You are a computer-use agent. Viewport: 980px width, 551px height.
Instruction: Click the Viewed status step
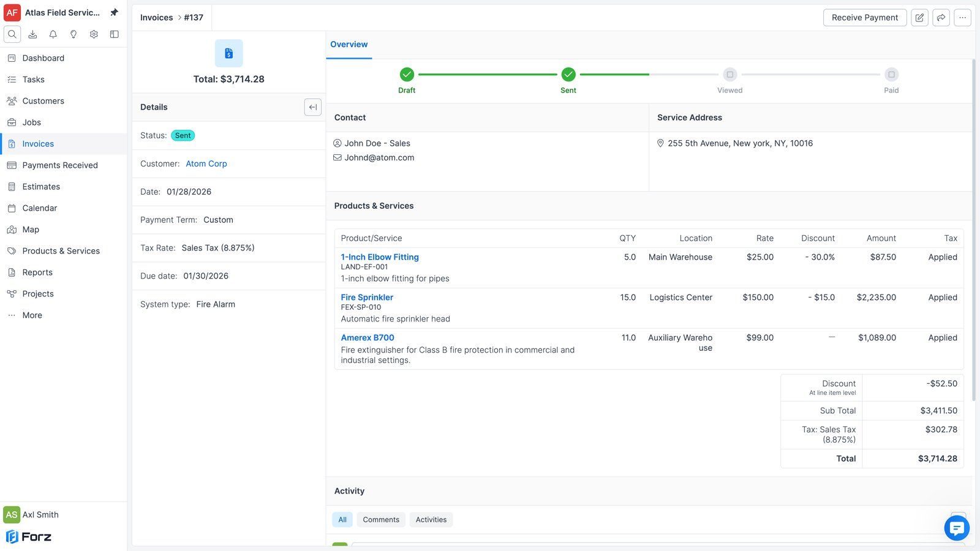tap(729, 75)
